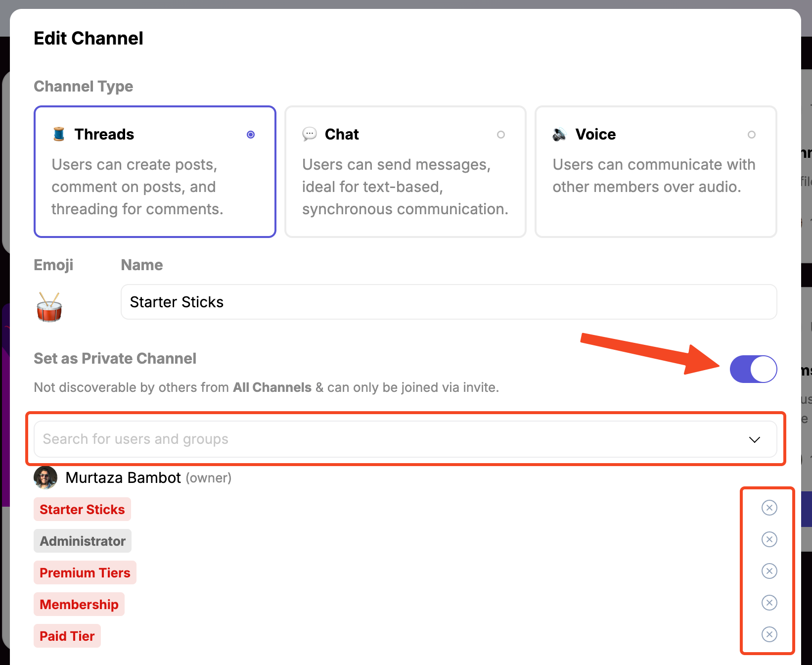This screenshot has width=812, height=665.
Task: Expand the users and groups dropdown arrow
Action: tap(754, 439)
